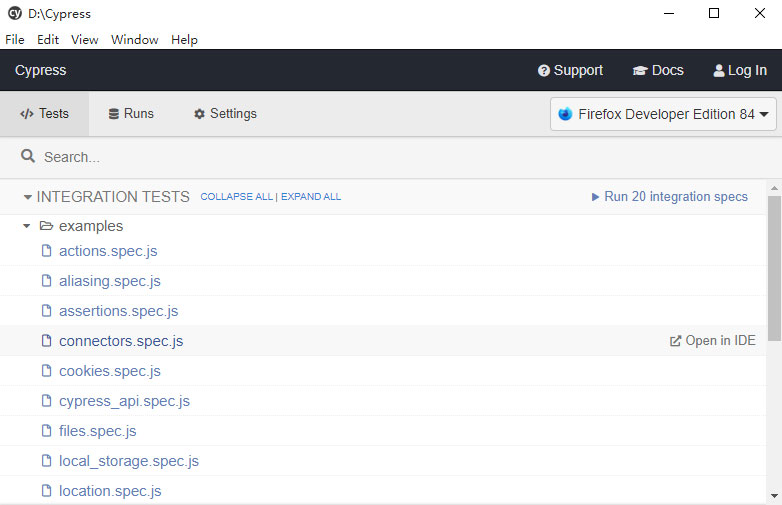The image size is (782, 505).
Task: Click scrollbar up arrow of spec list
Action: click(774, 188)
